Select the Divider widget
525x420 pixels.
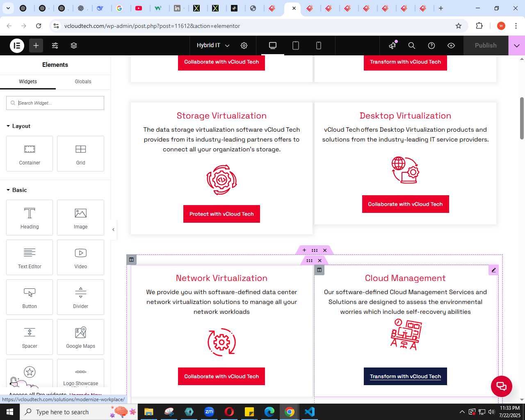pos(80,297)
